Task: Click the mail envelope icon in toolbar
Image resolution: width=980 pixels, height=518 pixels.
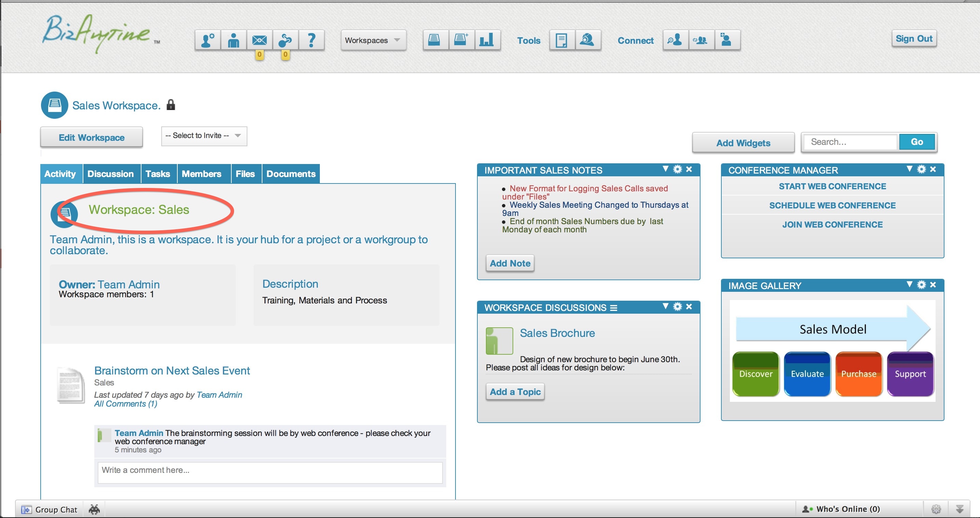Action: (x=259, y=40)
